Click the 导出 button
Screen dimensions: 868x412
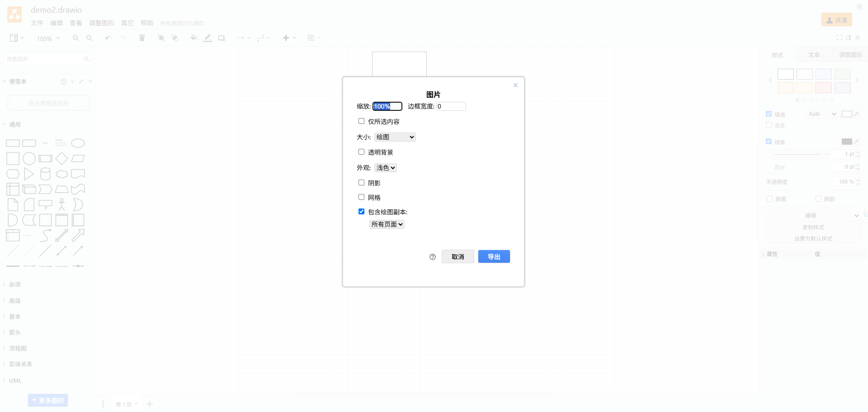(x=494, y=256)
